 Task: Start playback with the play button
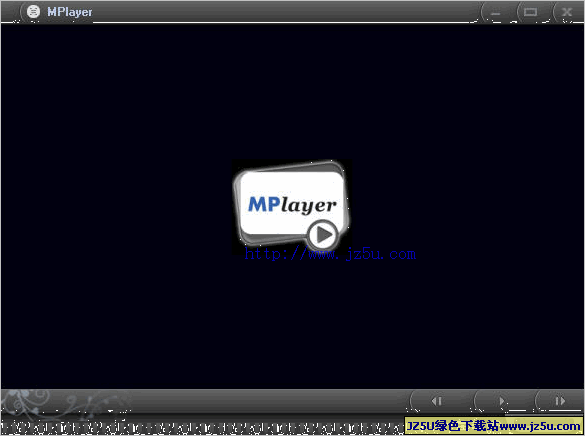click(503, 401)
